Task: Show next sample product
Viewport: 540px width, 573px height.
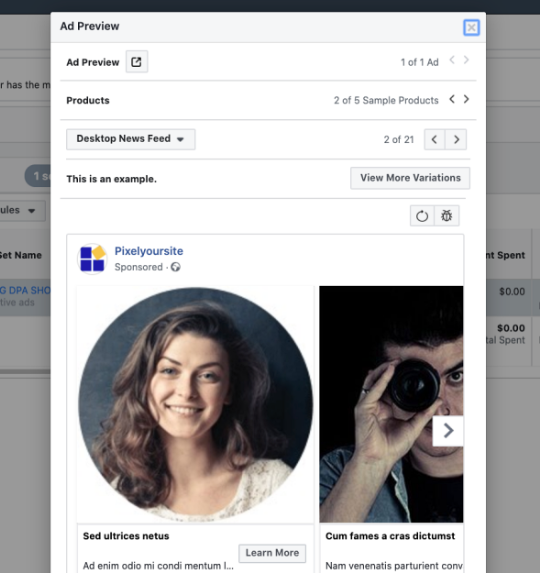Action: (x=466, y=99)
